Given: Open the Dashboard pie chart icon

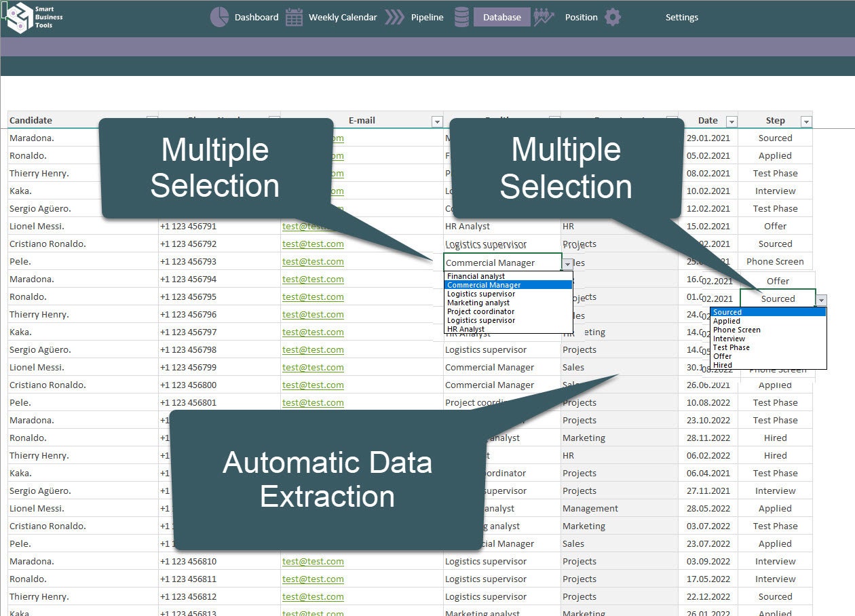Looking at the screenshot, I should click(219, 17).
